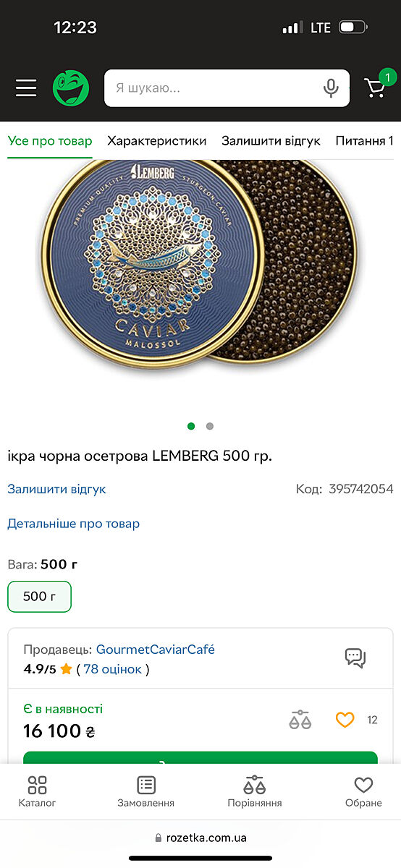The height and width of the screenshot is (868, 401).
Task: Open the shopping cart
Action: [376, 88]
